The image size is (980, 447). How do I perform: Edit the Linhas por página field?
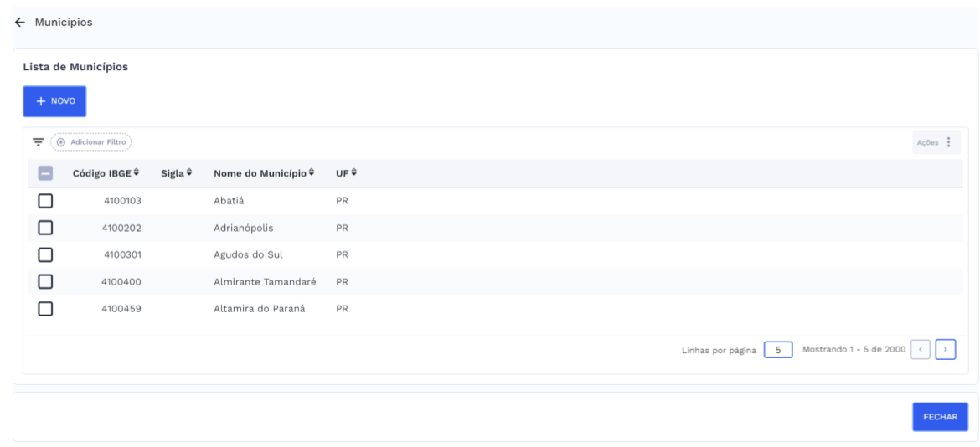pyautogui.click(x=778, y=349)
